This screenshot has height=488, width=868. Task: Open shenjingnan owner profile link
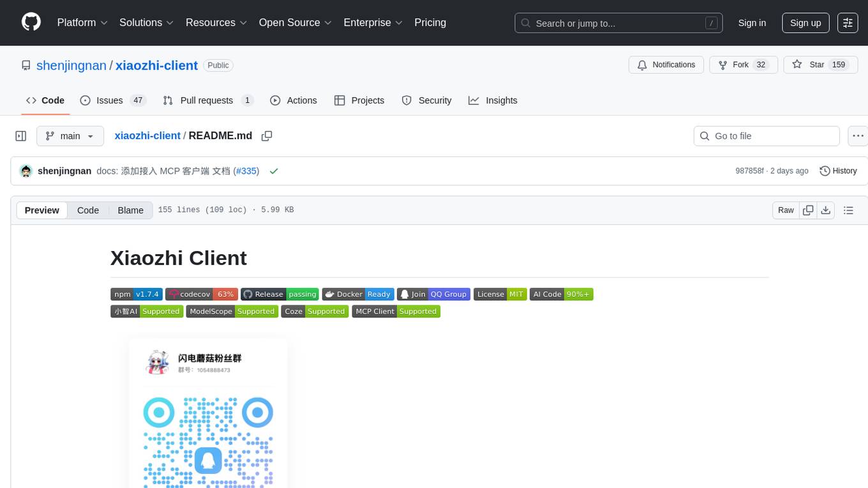[71, 65]
